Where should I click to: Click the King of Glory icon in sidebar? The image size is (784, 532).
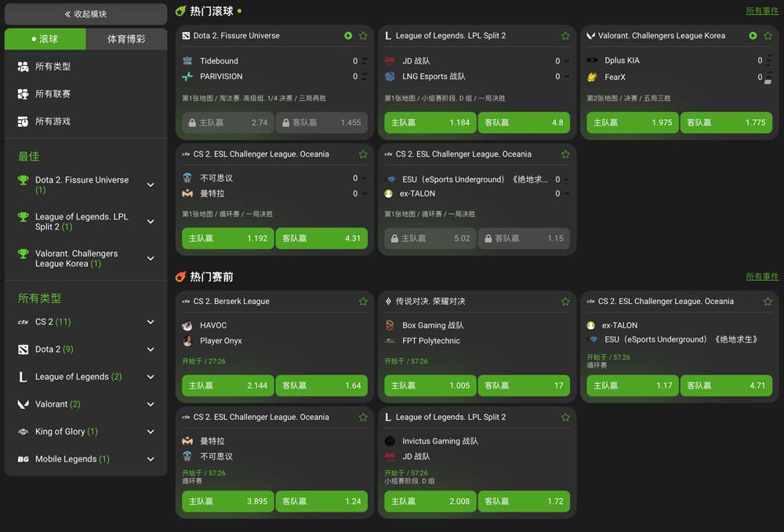(23, 432)
